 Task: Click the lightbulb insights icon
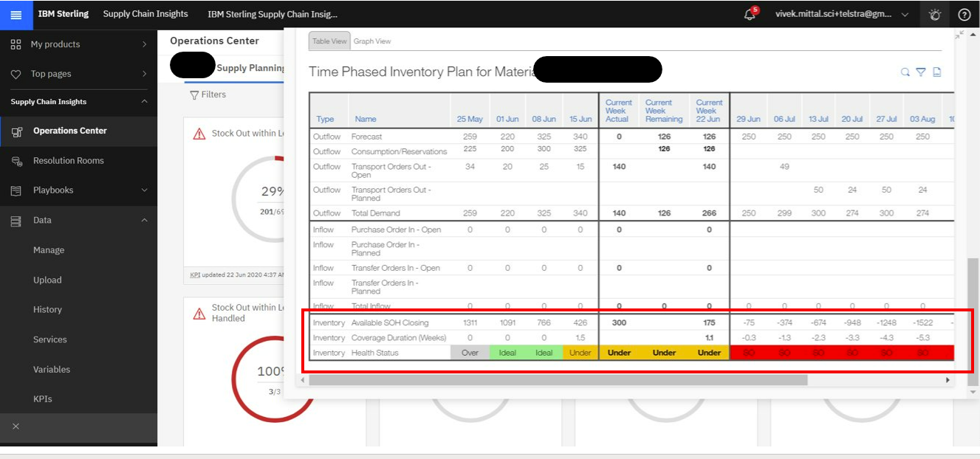pos(935,15)
